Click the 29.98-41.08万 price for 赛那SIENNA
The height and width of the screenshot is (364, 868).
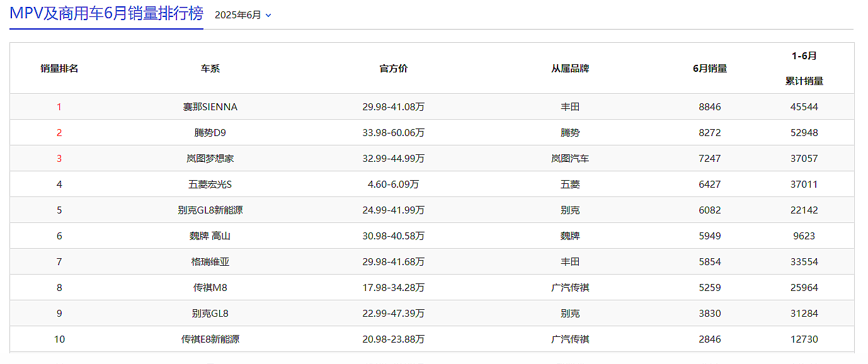point(393,107)
